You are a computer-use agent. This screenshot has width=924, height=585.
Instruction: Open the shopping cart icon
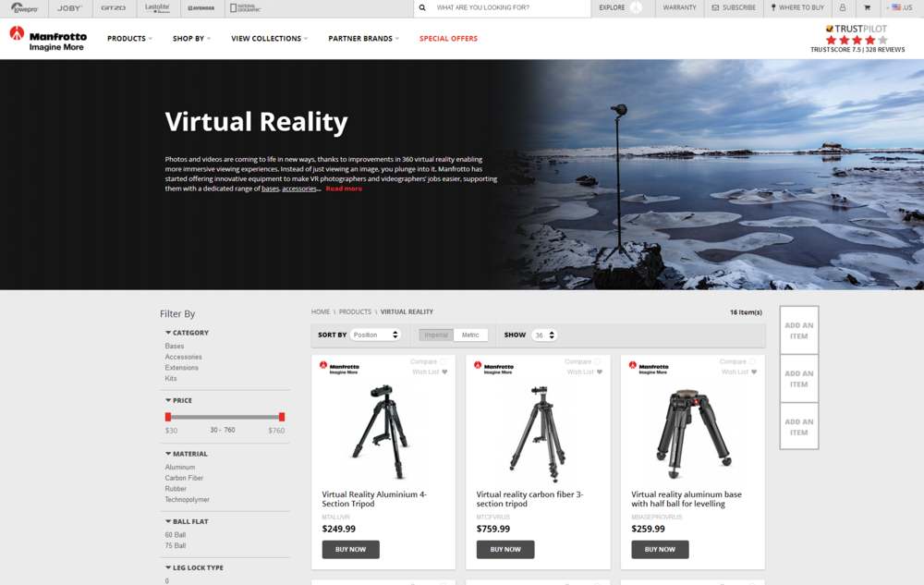867,8
